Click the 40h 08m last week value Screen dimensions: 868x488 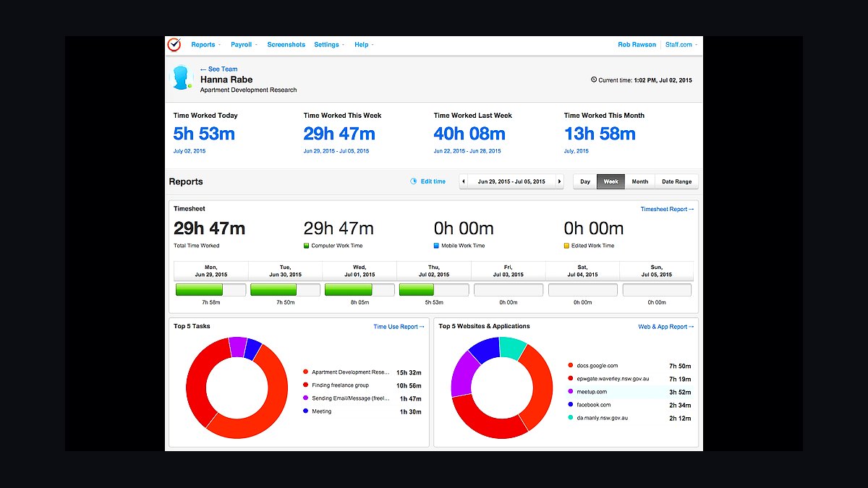click(x=469, y=134)
